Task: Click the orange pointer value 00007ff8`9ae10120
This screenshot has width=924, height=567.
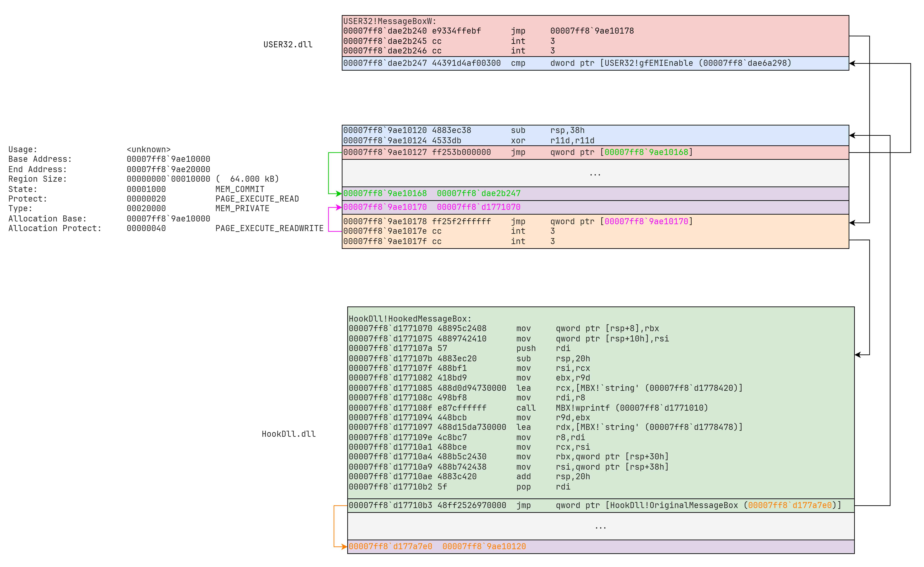Action: [484, 547]
